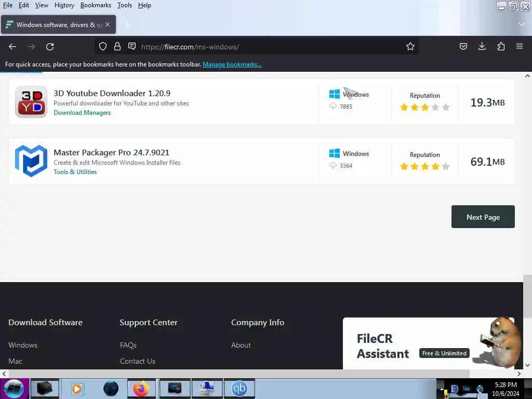List all tabs with the chevron
532x399 pixels.
click(x=522, y=24)
